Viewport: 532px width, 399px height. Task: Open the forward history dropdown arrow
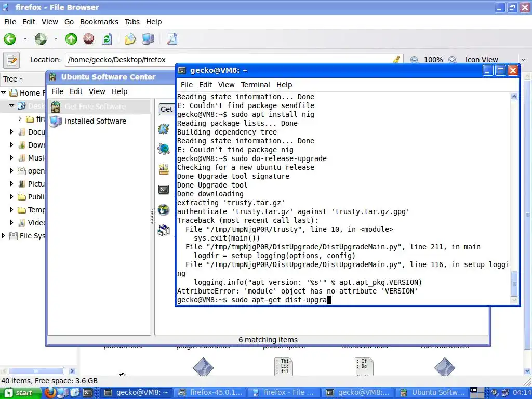point(56,39)
